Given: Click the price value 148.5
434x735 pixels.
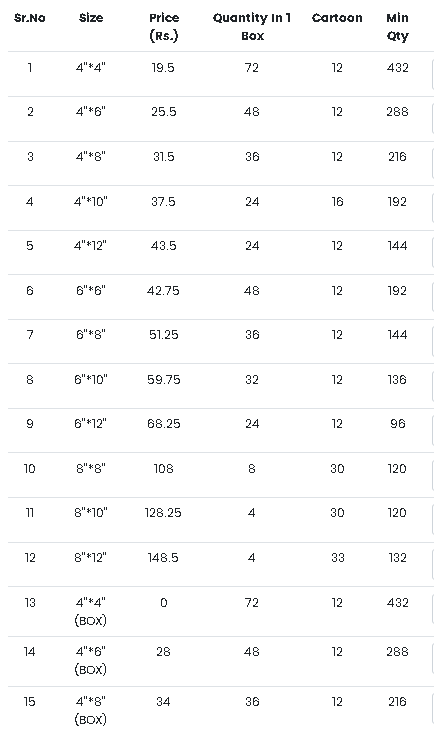Looking at the screenshot, I should tap(163, 557).
